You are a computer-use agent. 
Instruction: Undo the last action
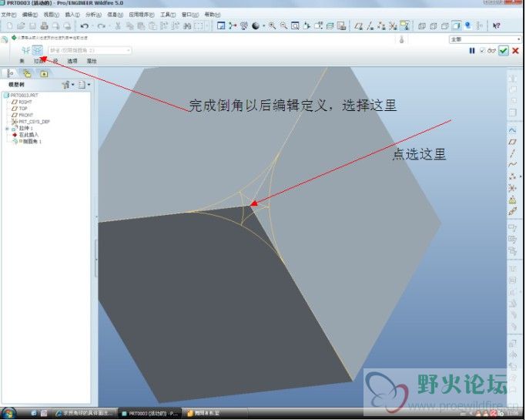click(85, 26)
